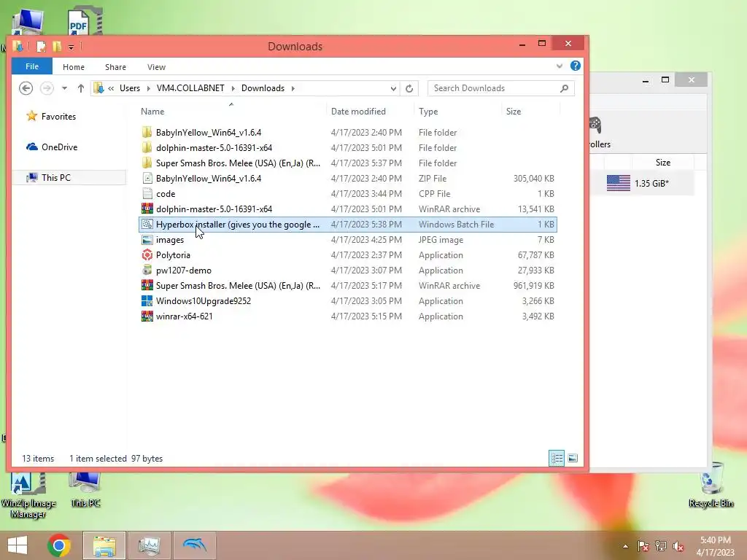Select OneDrive in the navigation pane
Screen dimensions: 747x560
coord(59,147)
